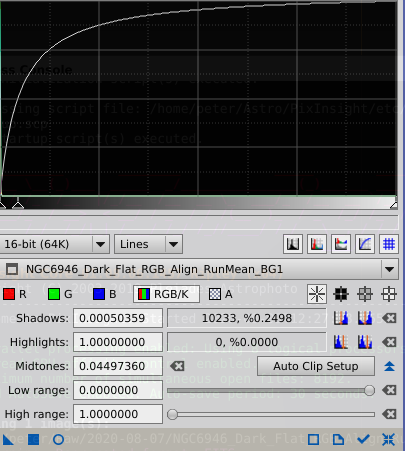The width and height of the screenshot is (405, 451).
Task: Click the outlined square icon next to the page icon
Action: (313, 440)
